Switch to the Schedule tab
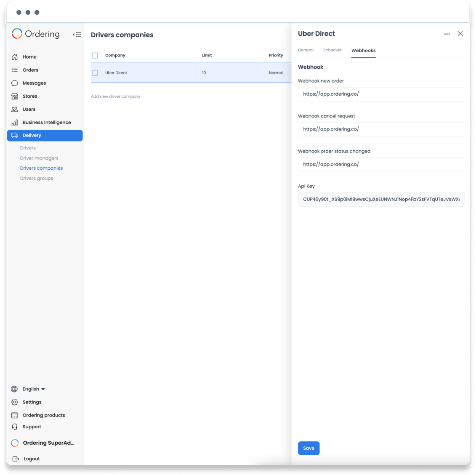The height and width of the screenshot is (475, 476). (332, 50)
